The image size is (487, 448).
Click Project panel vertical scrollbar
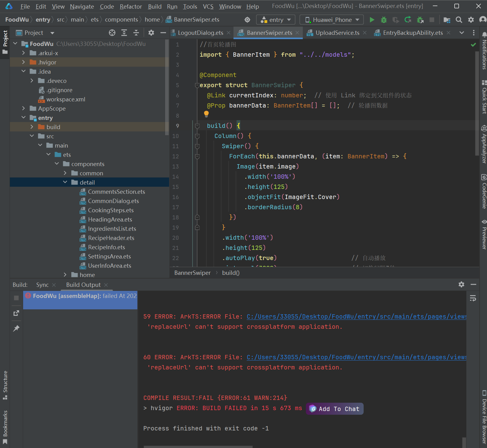tap(167, 88)
